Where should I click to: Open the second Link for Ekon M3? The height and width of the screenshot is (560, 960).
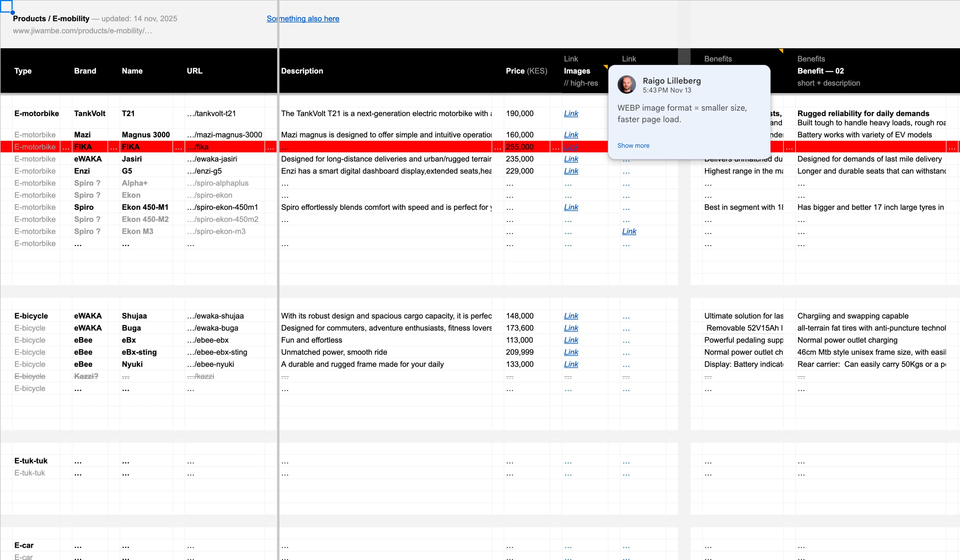pyautogui.click(x=629, y=231)
